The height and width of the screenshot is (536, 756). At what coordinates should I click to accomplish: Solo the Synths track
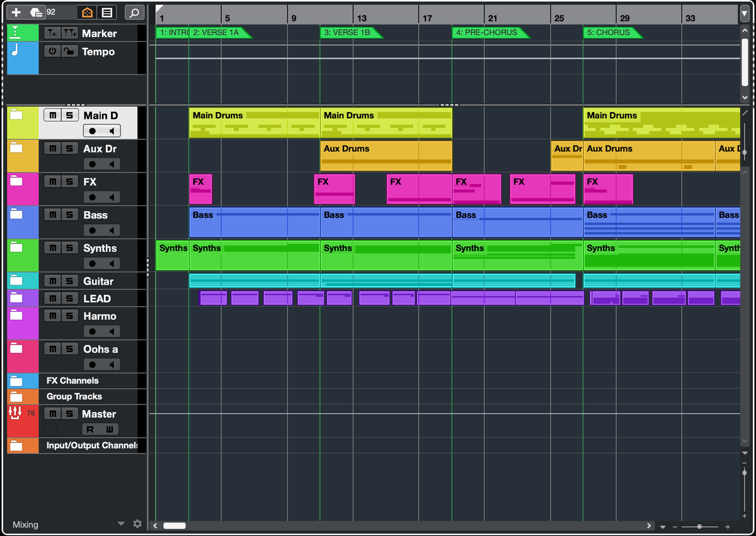click(x=69, y=248)
